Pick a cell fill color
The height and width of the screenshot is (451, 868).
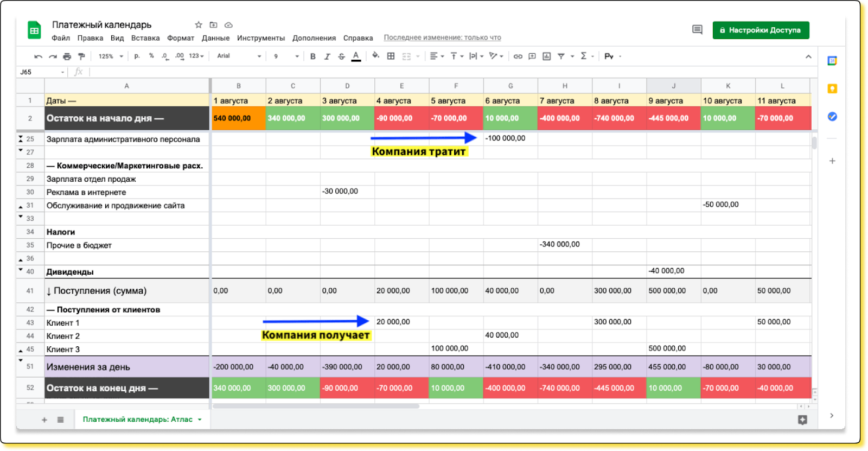375,56
